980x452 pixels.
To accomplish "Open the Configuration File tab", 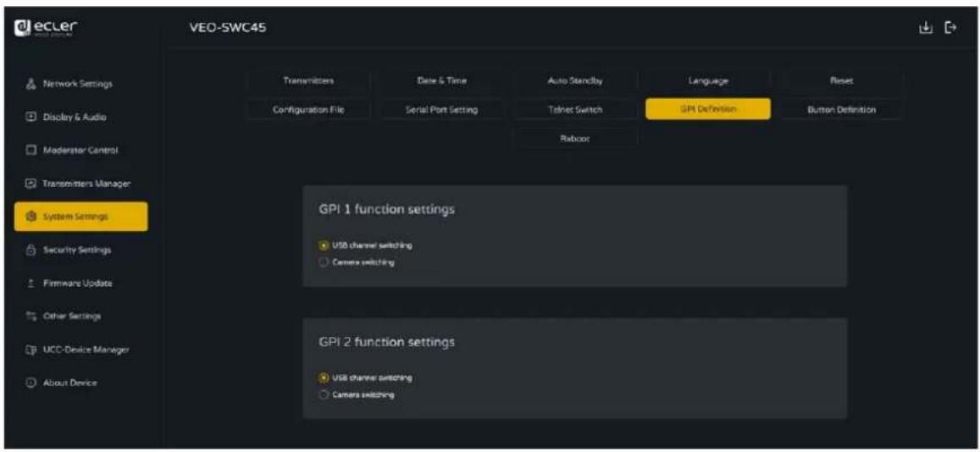I will tap(309, 109).
